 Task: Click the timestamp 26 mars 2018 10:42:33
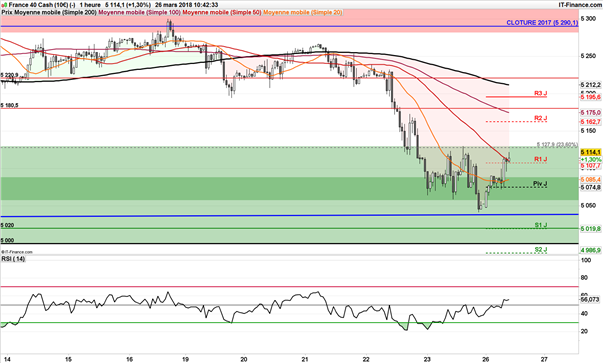pos(187,5)
